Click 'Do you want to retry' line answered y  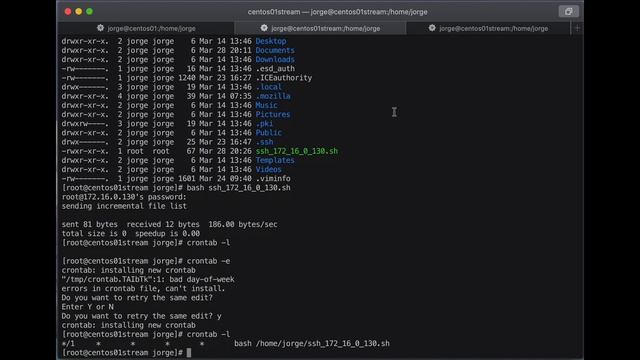tap(142, 316)
